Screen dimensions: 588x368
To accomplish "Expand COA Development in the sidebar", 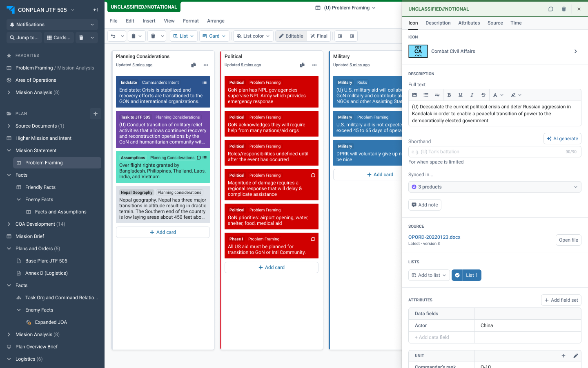I will pyautogui.click(x=9, y=224).
